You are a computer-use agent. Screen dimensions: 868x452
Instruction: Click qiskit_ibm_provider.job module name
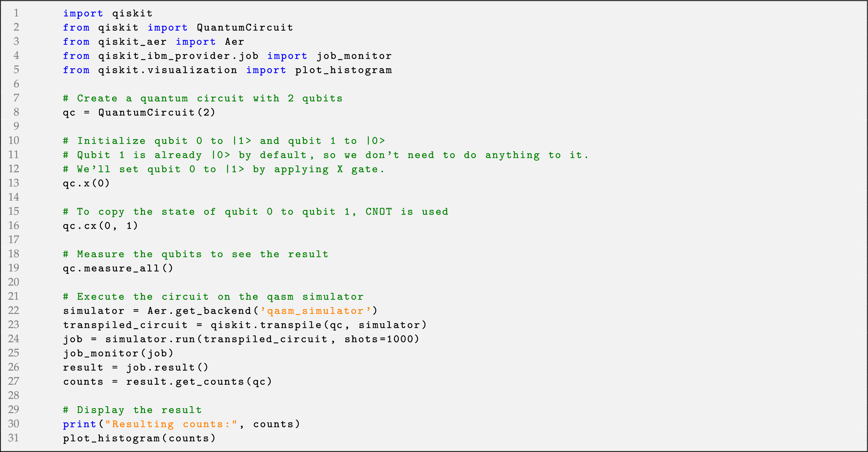178,56
